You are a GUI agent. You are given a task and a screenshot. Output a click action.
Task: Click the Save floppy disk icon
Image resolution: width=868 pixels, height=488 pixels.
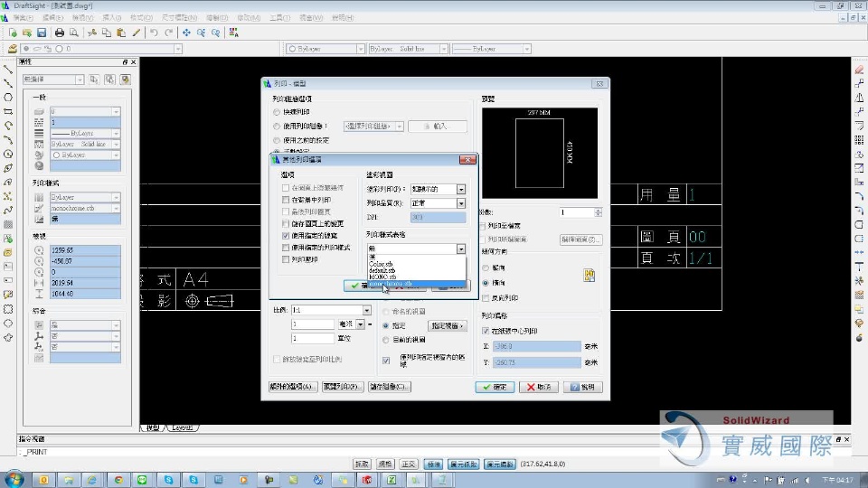pos(42,33)
